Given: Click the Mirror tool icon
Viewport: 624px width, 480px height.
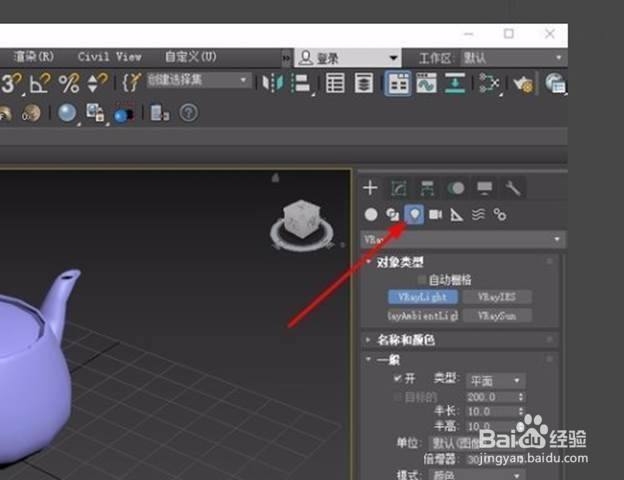Looking at the screenshot, I should pos(273,83).
